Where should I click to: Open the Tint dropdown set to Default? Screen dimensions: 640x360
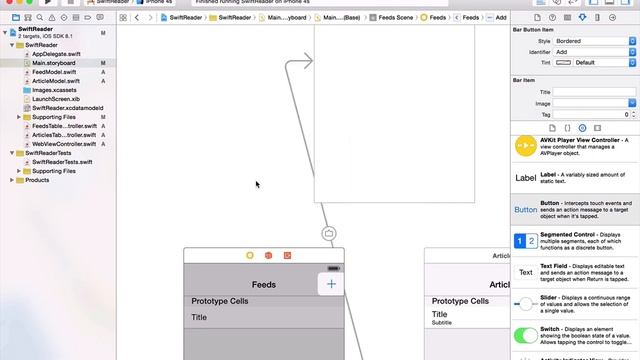pos(605,63)
